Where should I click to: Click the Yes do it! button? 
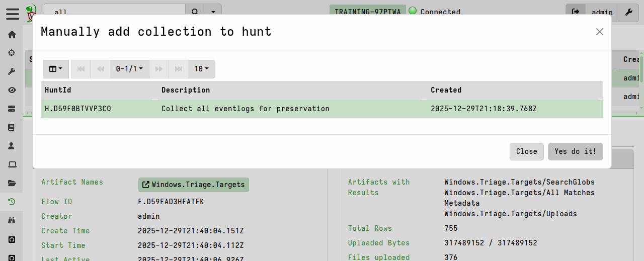tap(575, 151)
